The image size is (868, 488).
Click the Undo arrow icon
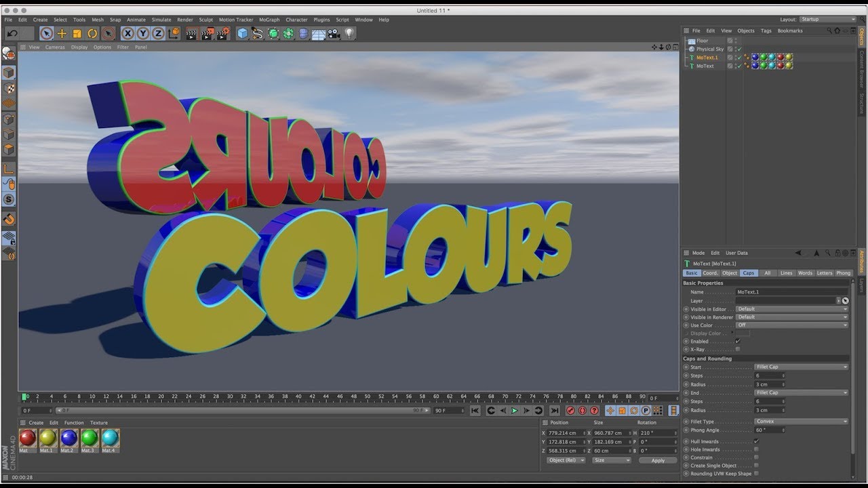pyautogui.click(x=12, y=33)
